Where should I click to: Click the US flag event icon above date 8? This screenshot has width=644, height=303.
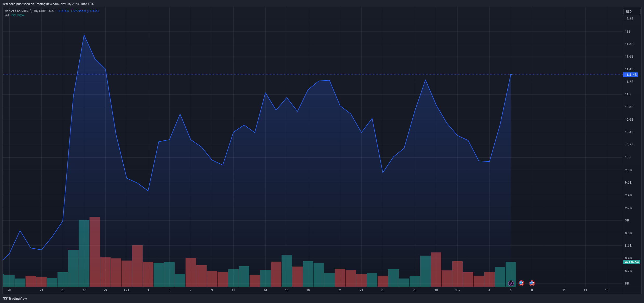pos(532,283)
